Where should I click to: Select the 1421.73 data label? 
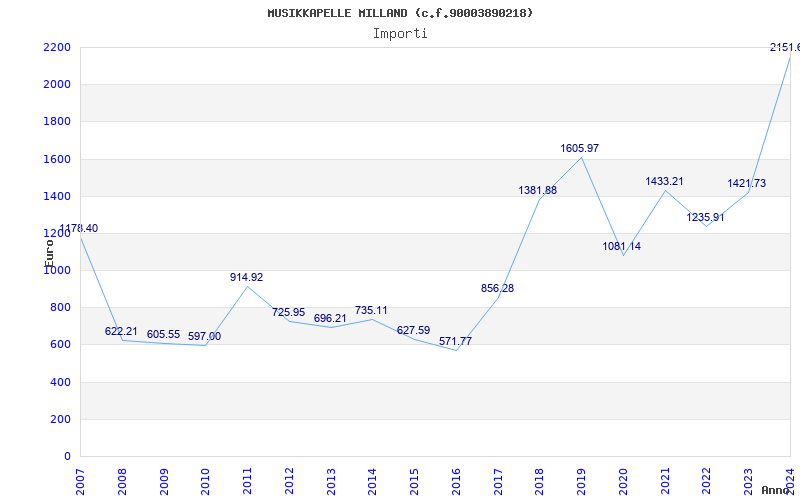pyautogui.click(x=746, y=184)
